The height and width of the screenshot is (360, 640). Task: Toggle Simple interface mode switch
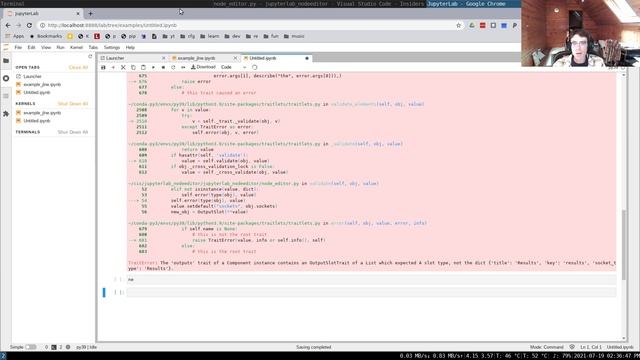[x=31, y=347]
